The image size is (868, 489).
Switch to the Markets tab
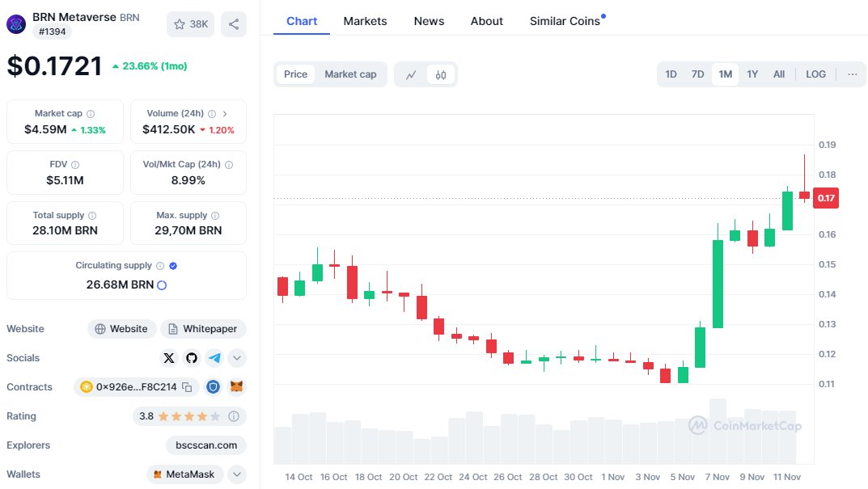[x=365, y=21]
